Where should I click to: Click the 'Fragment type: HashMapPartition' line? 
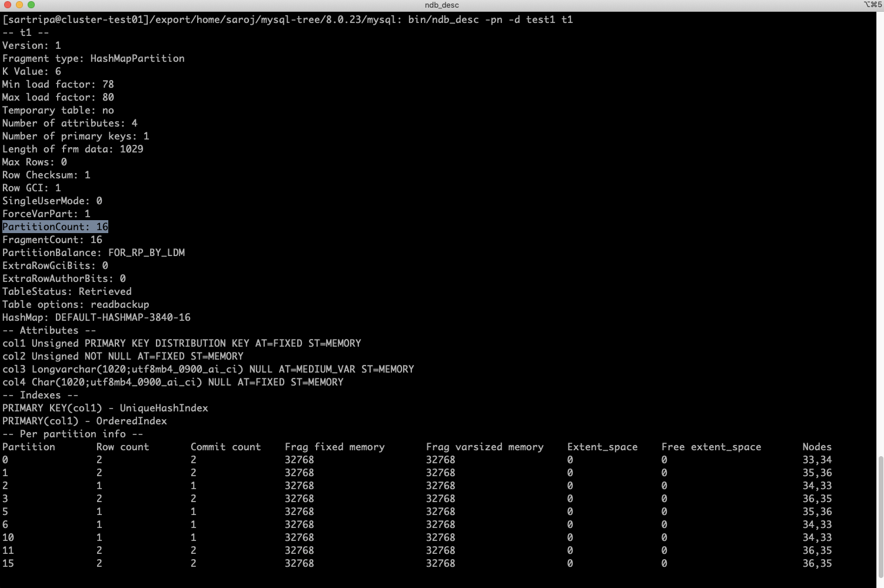[x=94, y=58]
